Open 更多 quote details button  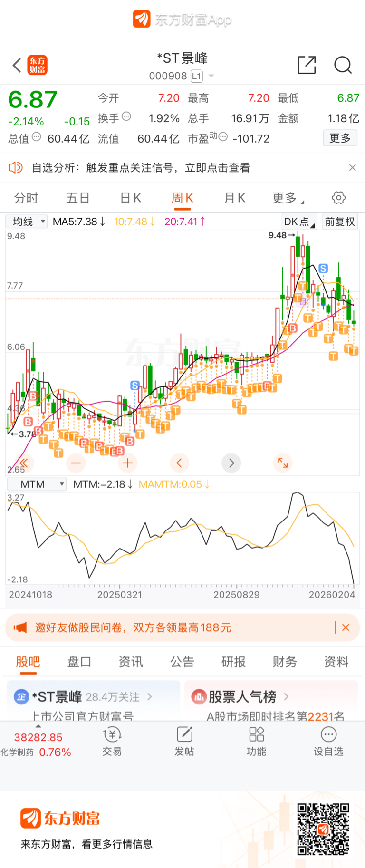point(340,138)
